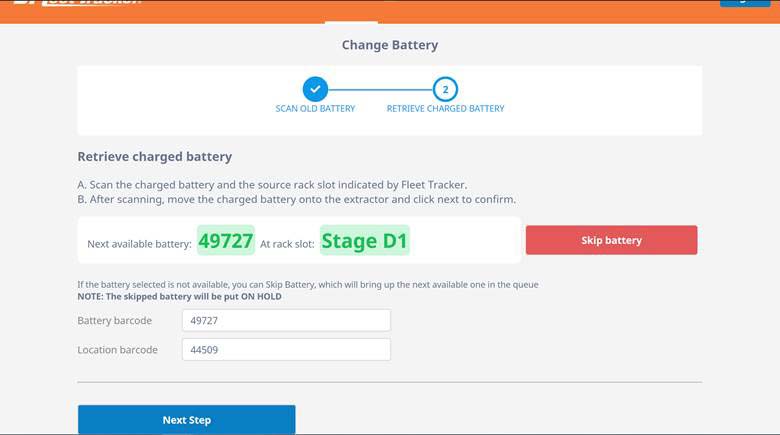Image resolution: width=780 pixels, height=435 pixels.
Task: Click the blue Next Step button
Action: [186, 420]
